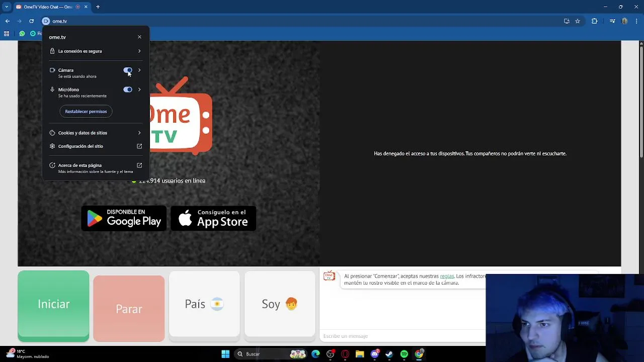Open the Chrome three-dot menu
644x362 pixels.
pyautogui.click(x=637, y=21)
